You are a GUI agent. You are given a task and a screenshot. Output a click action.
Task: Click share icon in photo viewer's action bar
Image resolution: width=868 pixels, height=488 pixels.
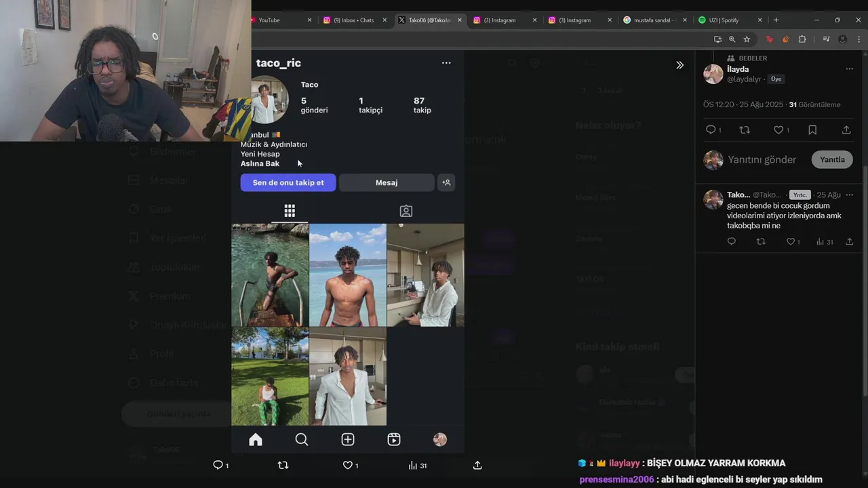(477, 465)
